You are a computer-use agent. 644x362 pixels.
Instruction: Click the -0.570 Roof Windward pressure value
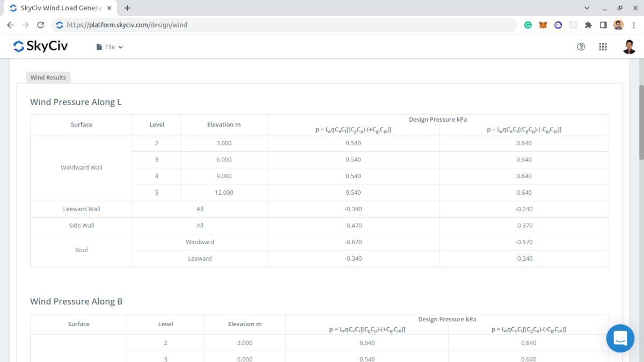[x=524, y=242]
